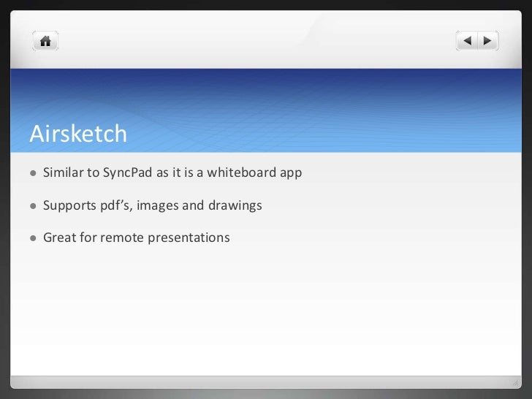Screen dimensions: 532x399
Task: Select the Airsketch slide title
Action: pos(78,133)
